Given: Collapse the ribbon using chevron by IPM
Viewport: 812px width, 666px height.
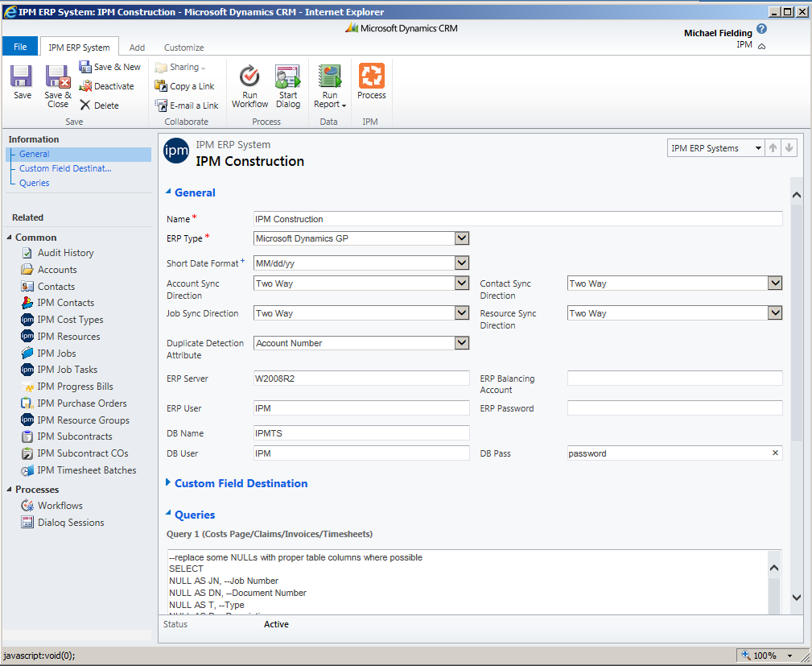Looking at the screenshot, I should pos(761,46).
